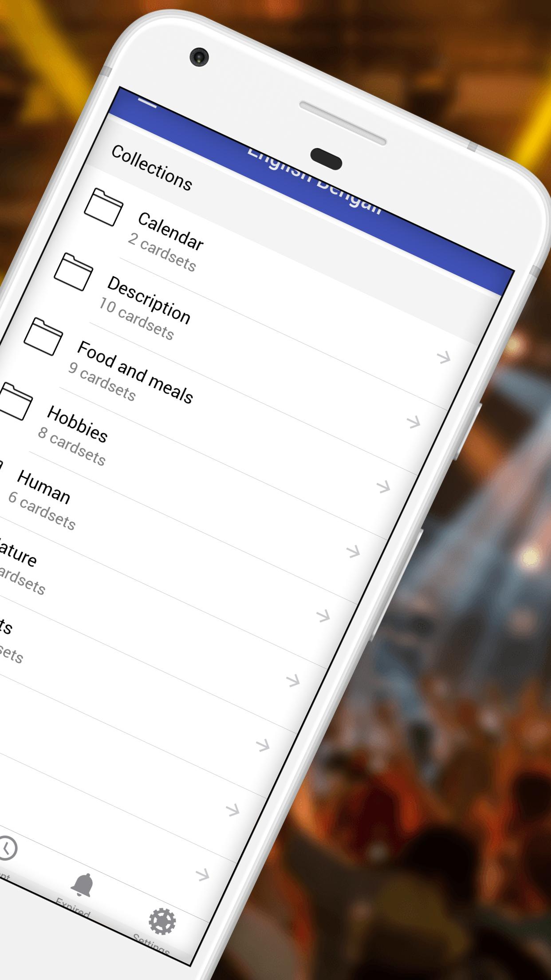Screen dimensions: 551x980
Task: Choose the Hobbies collection title
Action: coord(77,424)
